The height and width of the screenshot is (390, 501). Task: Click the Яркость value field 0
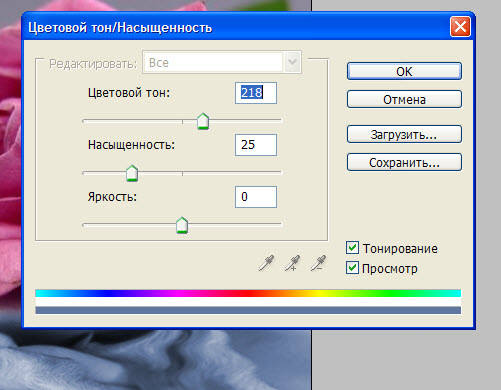256,197
